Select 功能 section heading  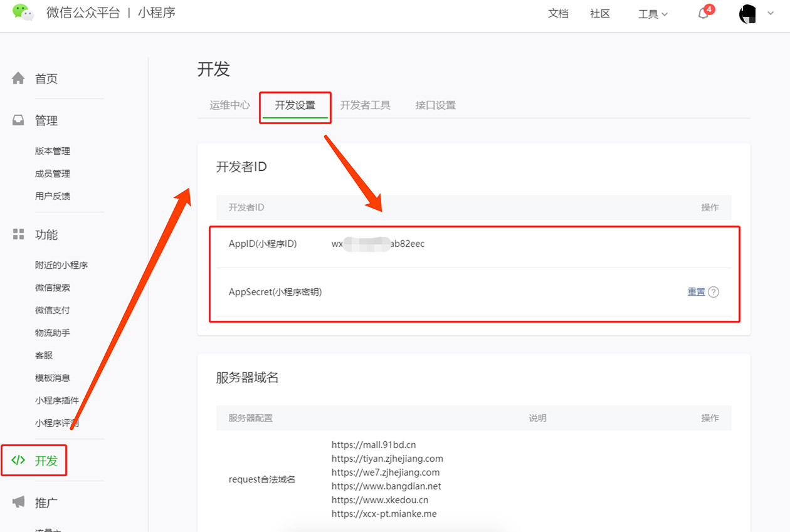[46, 235]
